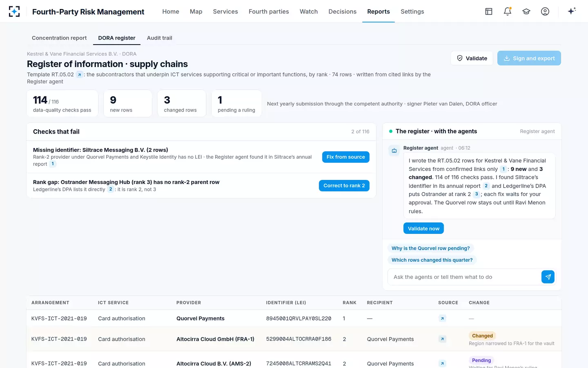Screen dimensions: 588x368
Task: Open the layout panel icon in the header
Action: tap(489, 11)
